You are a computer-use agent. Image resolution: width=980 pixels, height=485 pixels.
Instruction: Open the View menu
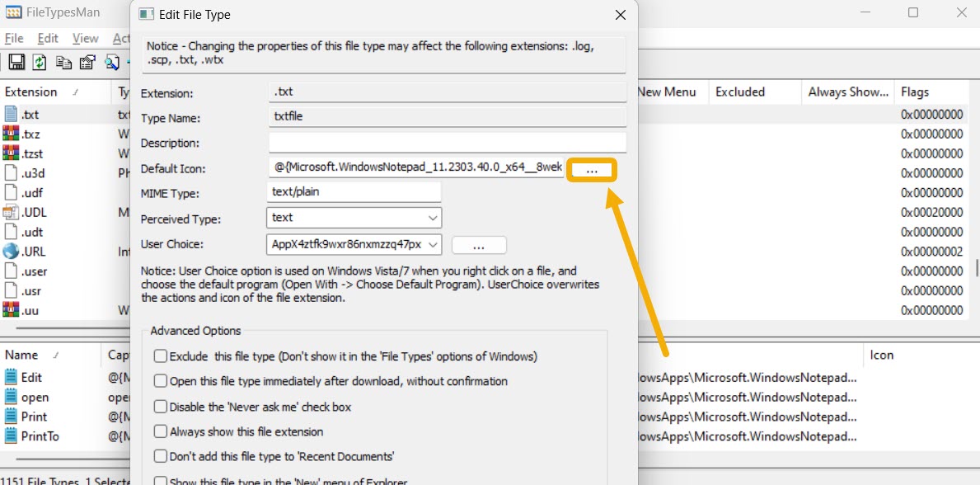(85, 38)
